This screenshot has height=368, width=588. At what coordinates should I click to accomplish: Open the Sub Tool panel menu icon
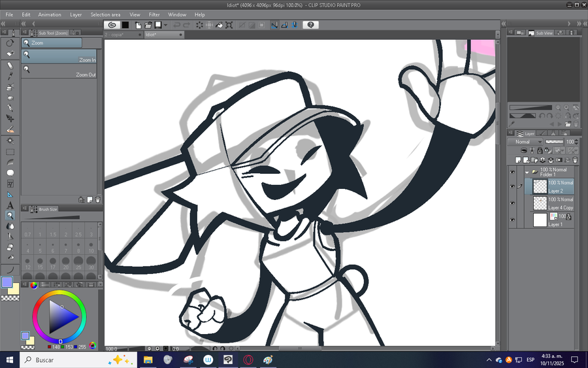click(24, 33)
